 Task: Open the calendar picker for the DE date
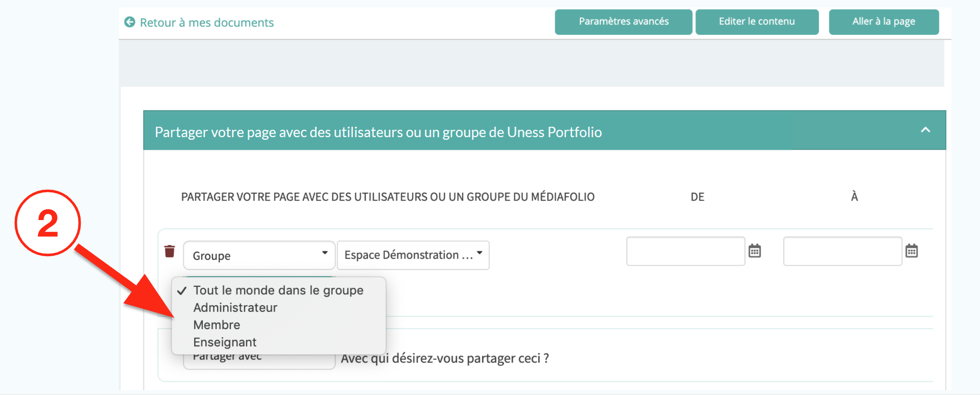[x=755, y=251]
